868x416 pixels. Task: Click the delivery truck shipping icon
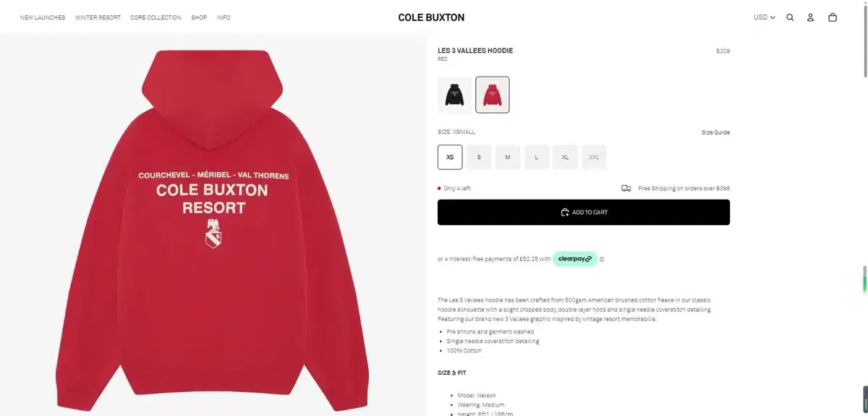(x=626, y=188)
